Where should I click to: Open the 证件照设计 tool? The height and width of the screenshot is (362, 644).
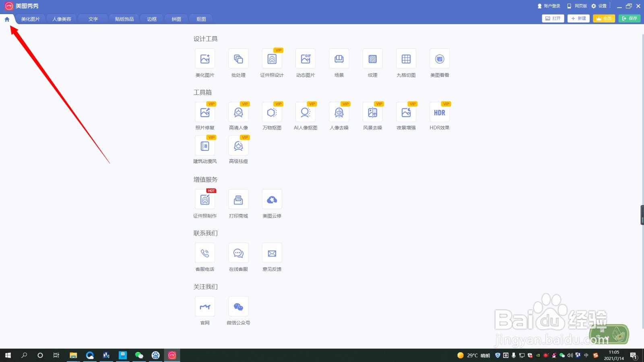[272, 59]
